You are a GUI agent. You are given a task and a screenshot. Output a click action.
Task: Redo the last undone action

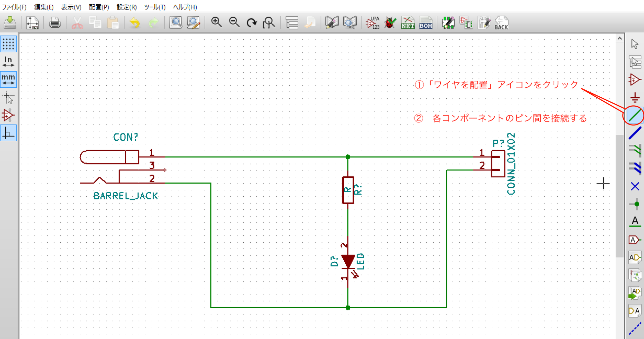153,23
